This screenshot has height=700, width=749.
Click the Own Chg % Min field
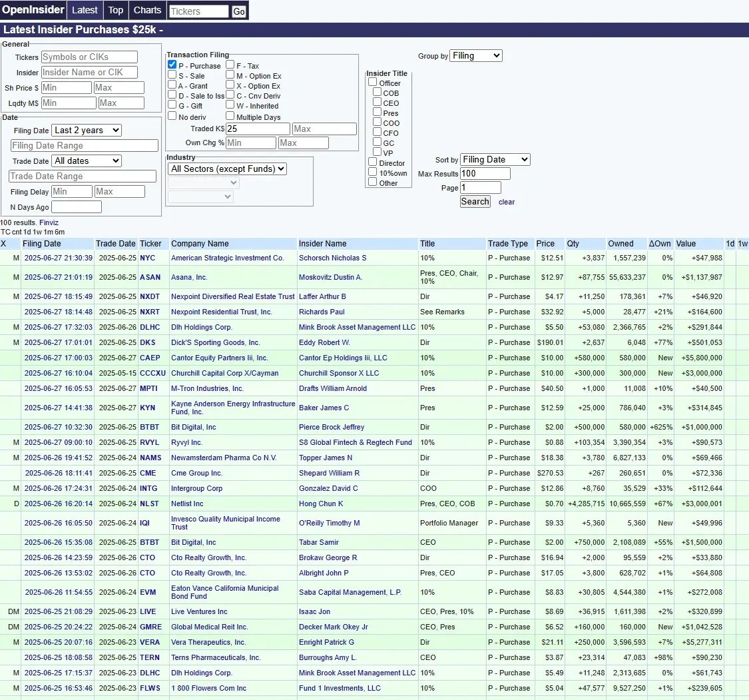coord(251,143)
